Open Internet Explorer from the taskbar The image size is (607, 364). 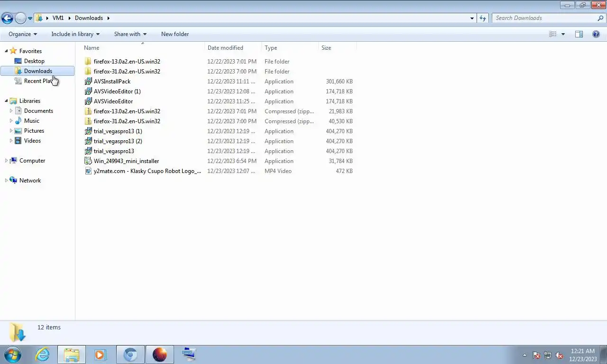(42, 355)
